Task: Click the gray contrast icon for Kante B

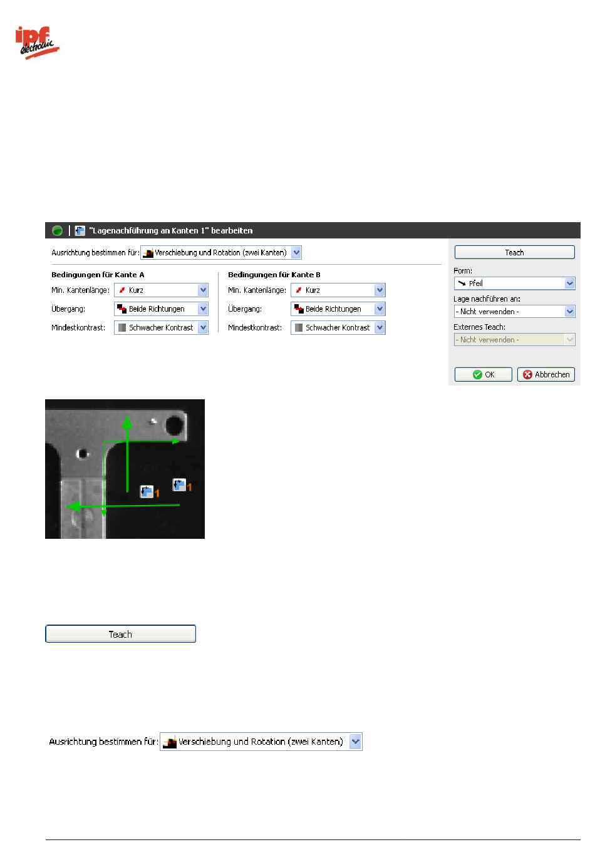Action: [299, 327]
